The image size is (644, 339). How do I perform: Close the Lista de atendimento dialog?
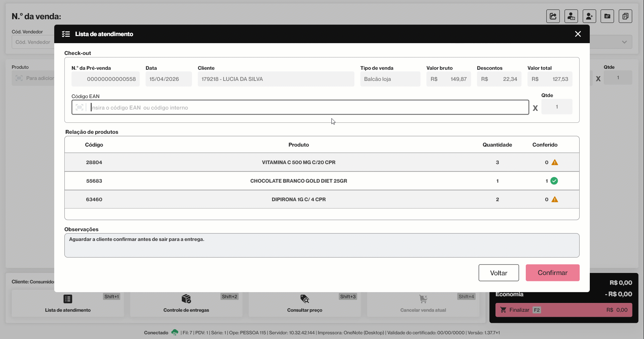tap(578, 34)
